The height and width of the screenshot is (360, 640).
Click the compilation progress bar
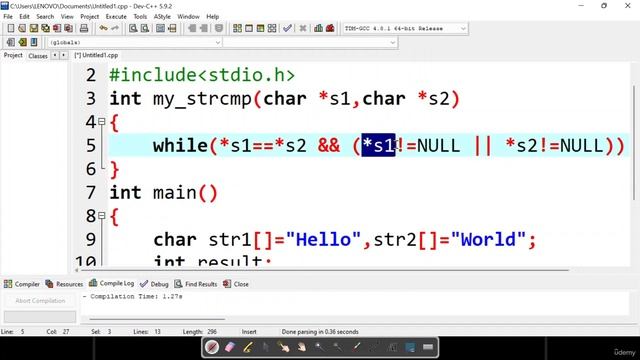pyautogui.click(x=40, y=317)
